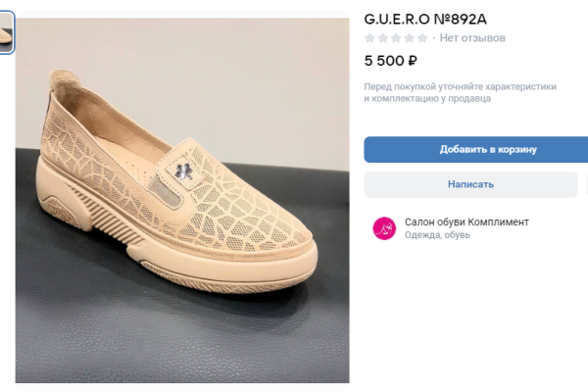The height and width of the screenshot is (392, 588).
Task: Click the G.U.E.R.O №892A product title
Action: click(x=425, y=20)
